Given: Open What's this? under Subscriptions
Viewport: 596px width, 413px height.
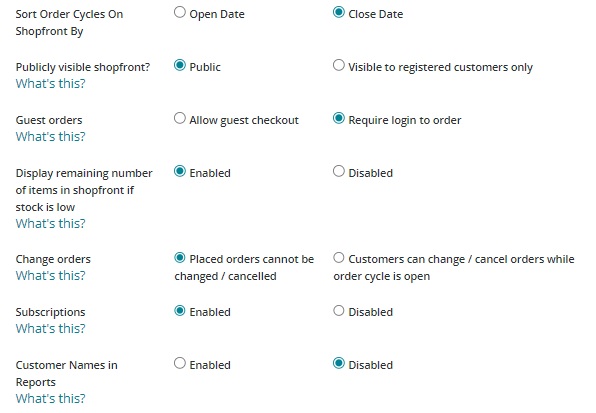Looking at the screenshot, I should point(51,328).
